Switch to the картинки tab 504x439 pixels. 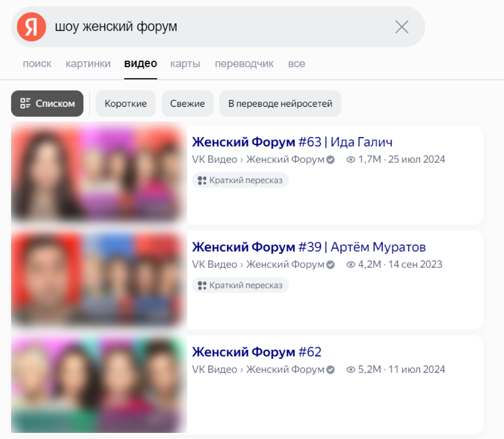point(88,64)
